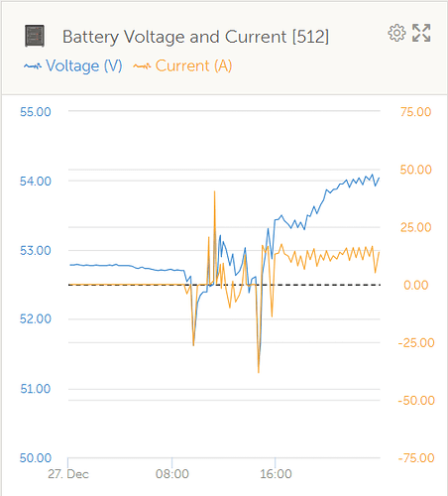Click the Battery Voltage and Current title

tap(195, 37)
